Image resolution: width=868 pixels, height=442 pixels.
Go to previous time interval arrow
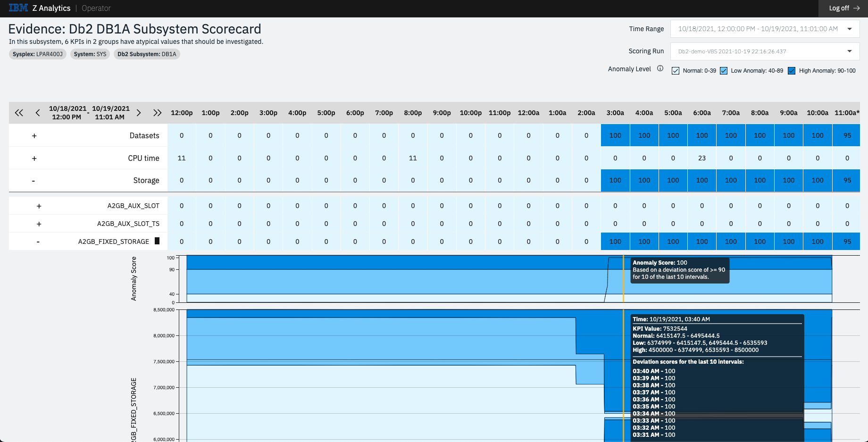38,113
